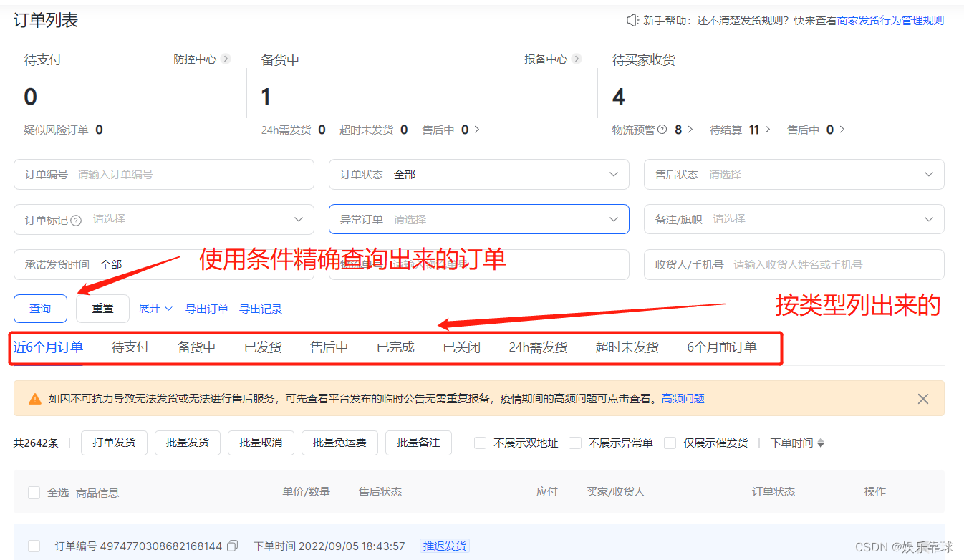Switch to the 备货中 tab
The image size is (964, 560).
click(196, 347)
